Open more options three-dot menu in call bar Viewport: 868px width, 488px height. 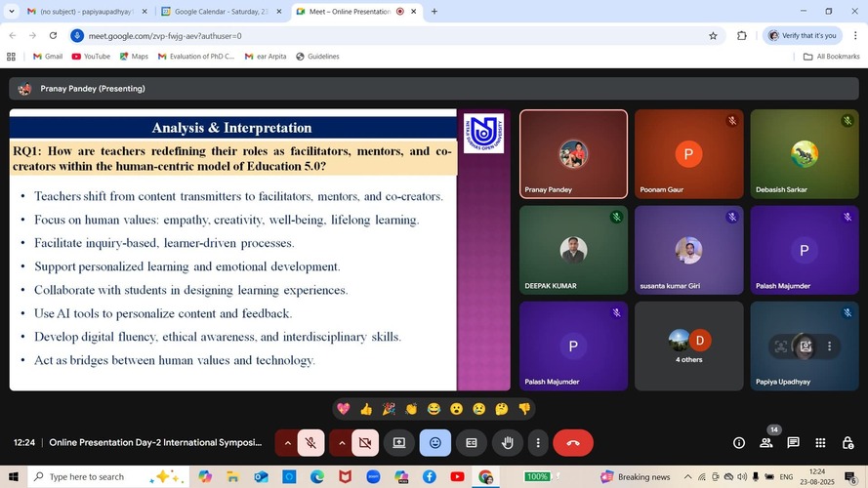click(x=538, y=442)
